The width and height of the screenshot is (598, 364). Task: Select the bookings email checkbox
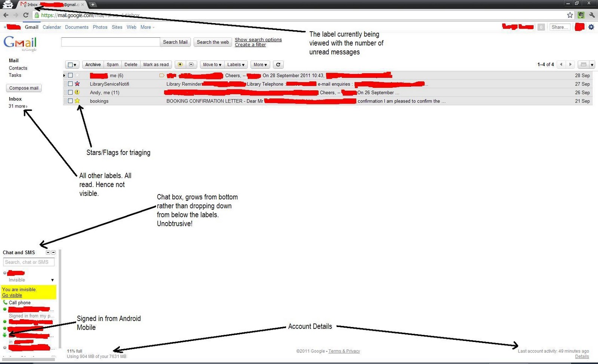(x=70, y=101)
